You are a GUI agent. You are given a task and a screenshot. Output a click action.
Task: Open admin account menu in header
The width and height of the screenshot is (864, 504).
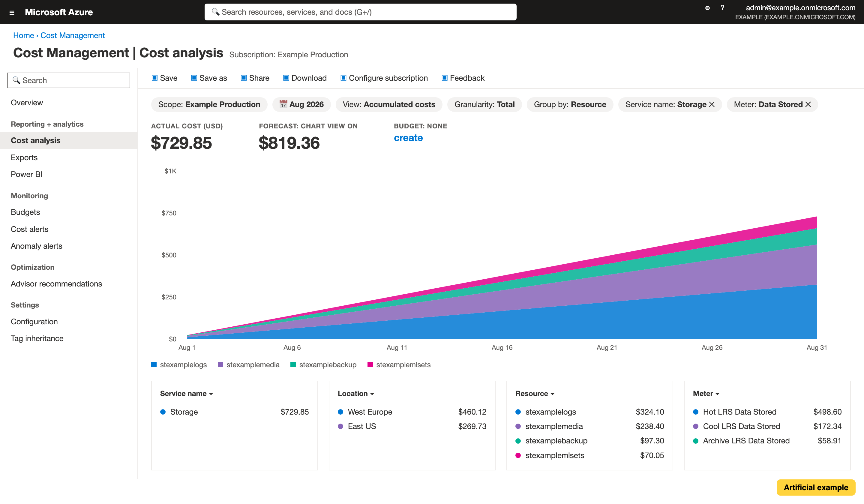(x=795, y=12)
